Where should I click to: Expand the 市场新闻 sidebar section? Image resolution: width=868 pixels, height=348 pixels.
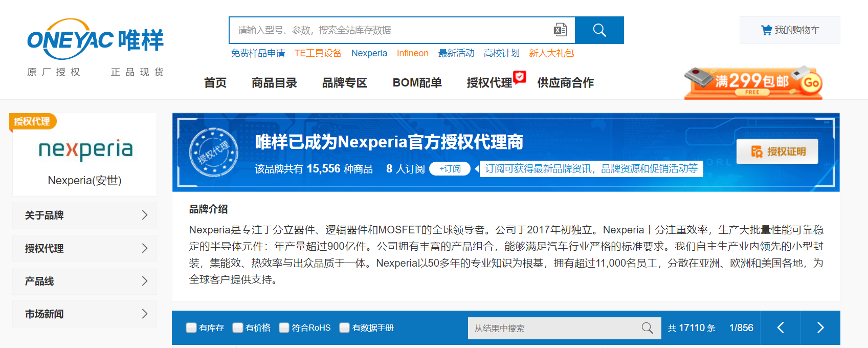point(84,314)
